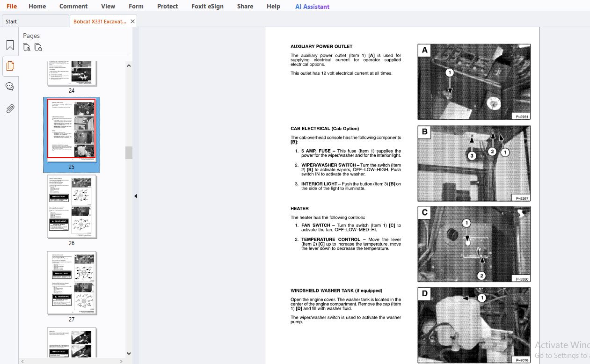590x364 pixels.
Task: Click the AUXILIARY POWER OUTLET heading
Action: pyautogui.click(x=321, y=46)
